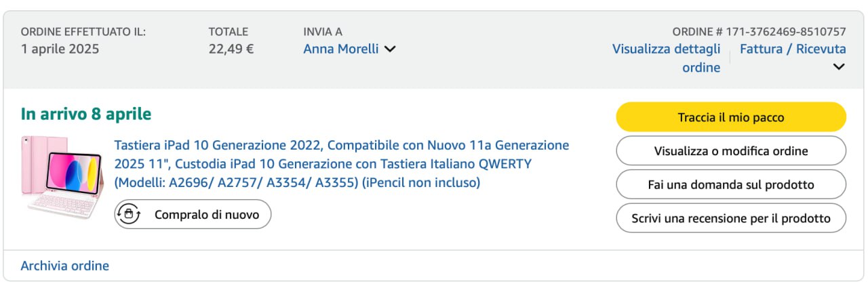Click the order date 1 aprile 2025
Image resolution: width=868 pixels, height=288 pixels.
pos(60,49)
